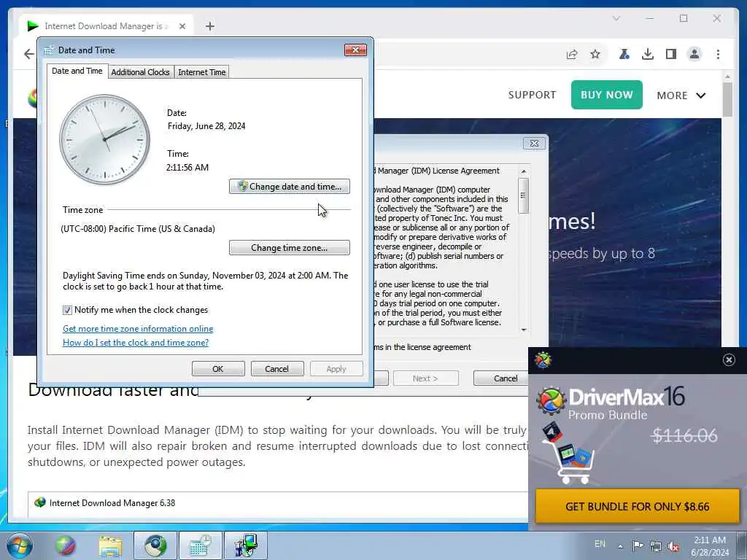747x560 pixels.
Task: Open the Change date and time dialog
Action: [289, 186]
